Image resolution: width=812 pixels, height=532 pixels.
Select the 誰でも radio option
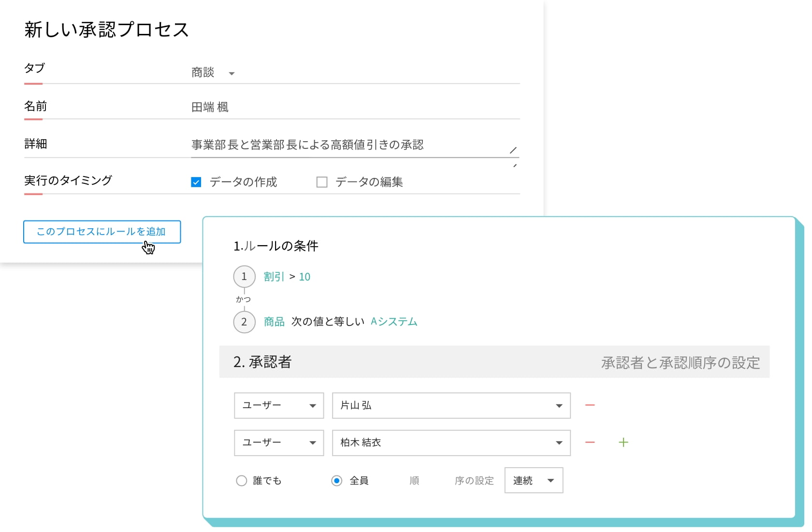pos(241,480)
